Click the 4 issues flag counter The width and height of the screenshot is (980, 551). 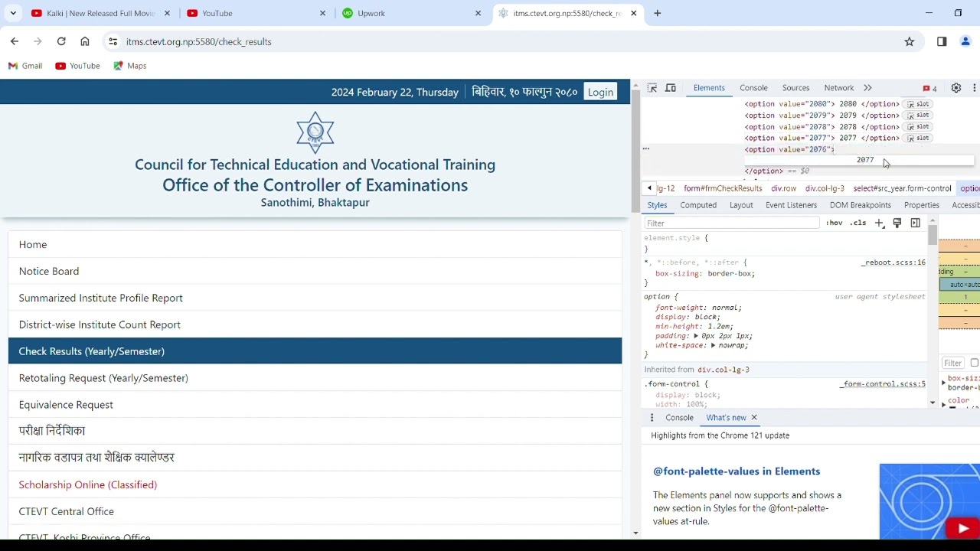(x=930, y=88)
